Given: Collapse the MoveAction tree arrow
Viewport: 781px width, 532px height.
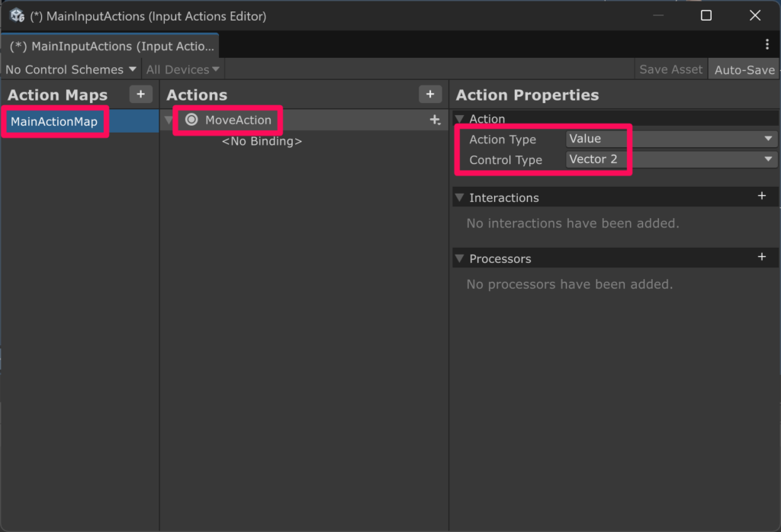Looking at the screenshot, I should [x=169, y=120].
